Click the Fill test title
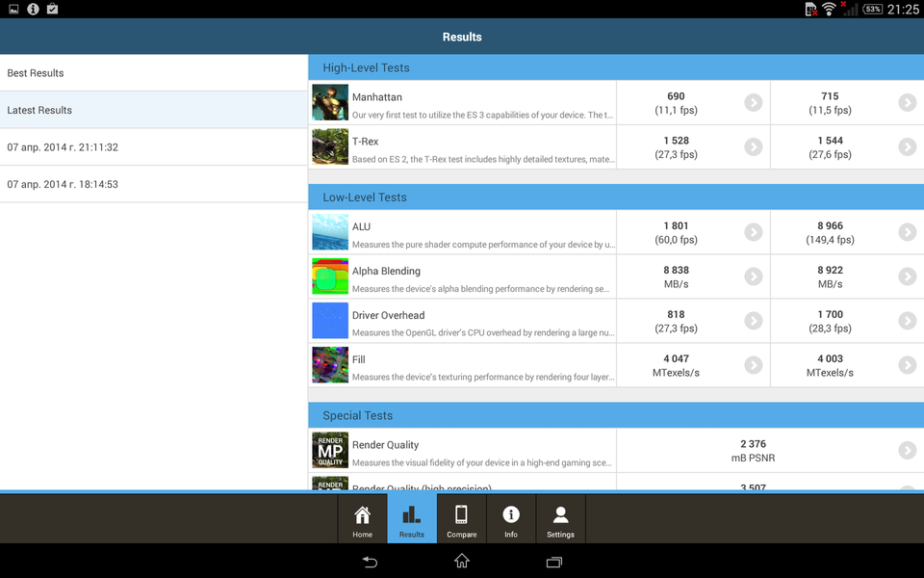The image size is (924, 578). [359, 359]
